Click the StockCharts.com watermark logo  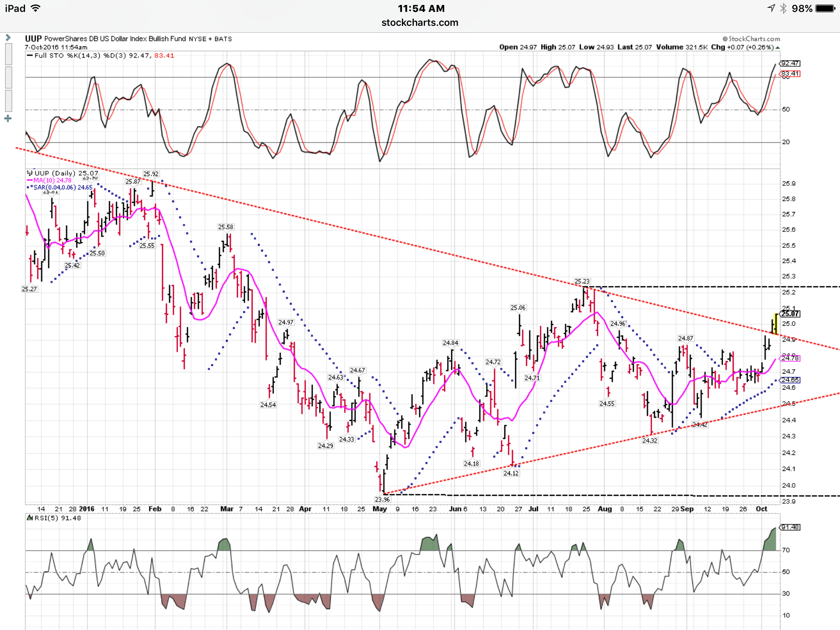point(751,39)
